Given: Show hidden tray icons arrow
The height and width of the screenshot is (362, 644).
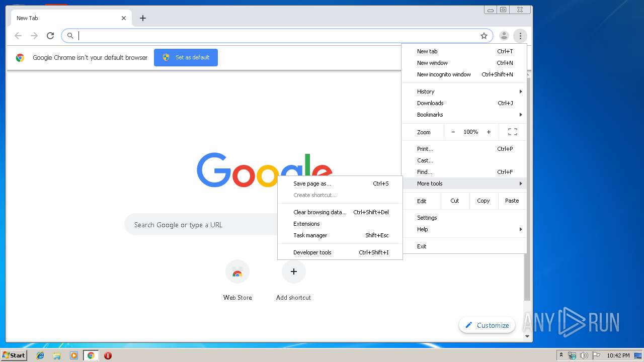Looking at the screenshot, I should pyautogui.click(x=561, y=355).
